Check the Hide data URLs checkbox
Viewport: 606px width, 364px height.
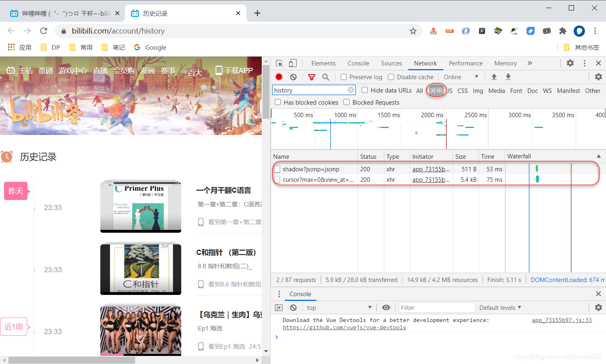coord(364,90)
